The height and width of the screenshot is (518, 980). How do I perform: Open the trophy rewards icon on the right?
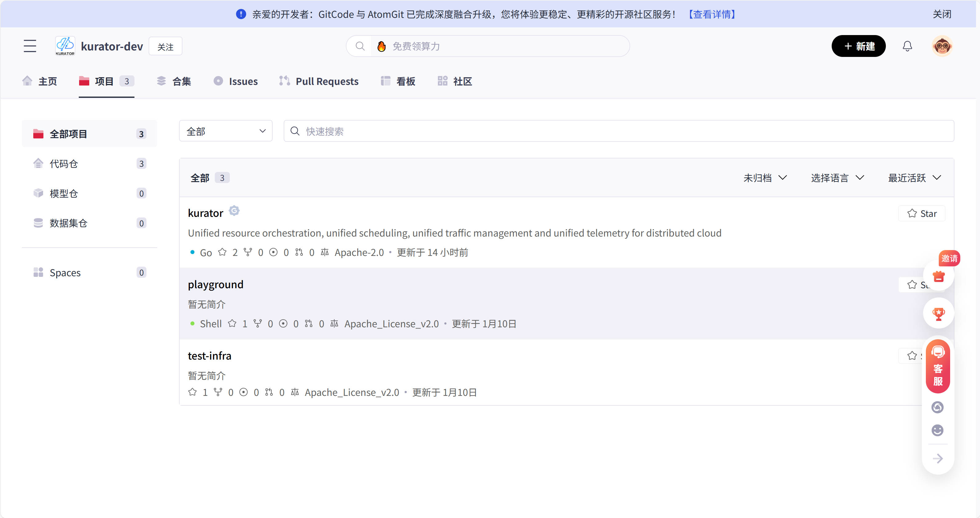pos(938,313)
